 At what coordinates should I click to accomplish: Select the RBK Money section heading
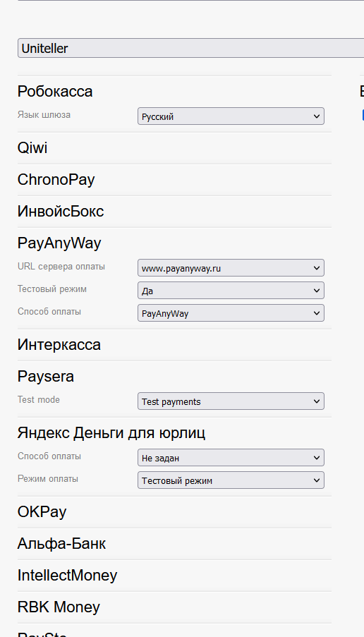pyautogui.click(x=59, y=607)
